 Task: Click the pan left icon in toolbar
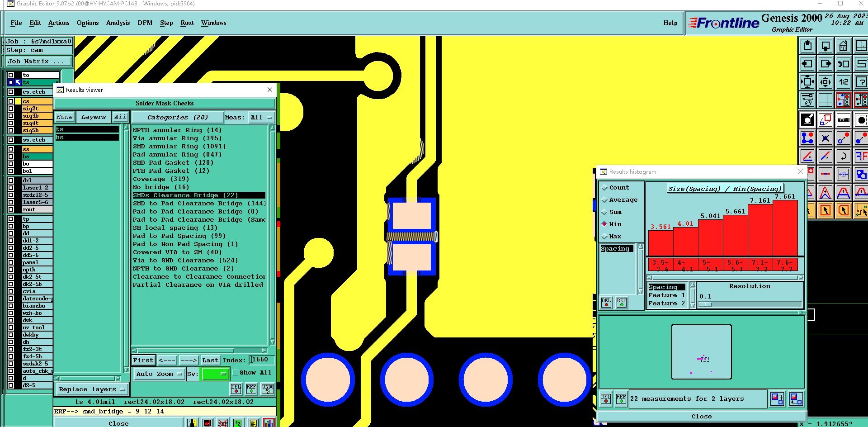807,64
